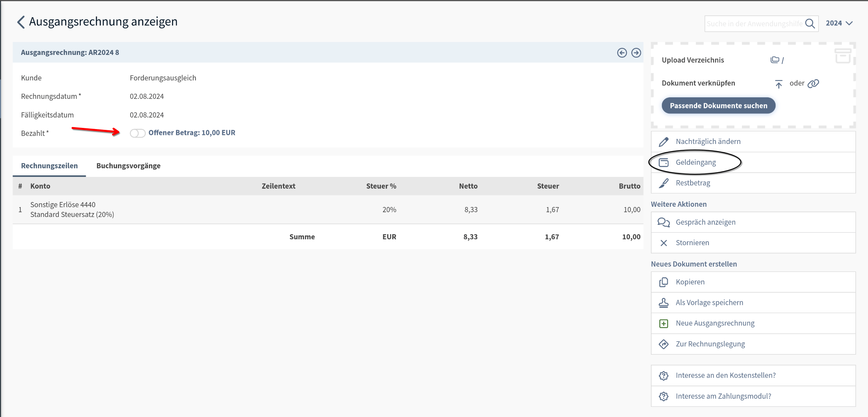The height and width of the screenshot is (417, 868).
Task: Open the upload directory folder icon
Action: tap(775, 60)
